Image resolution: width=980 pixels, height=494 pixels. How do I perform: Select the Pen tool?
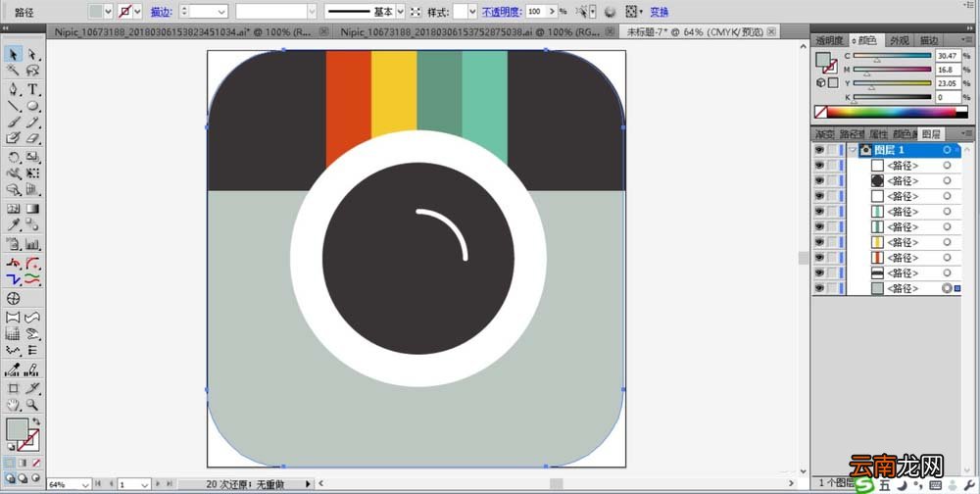pyautogui.click(x=14, y=89)
